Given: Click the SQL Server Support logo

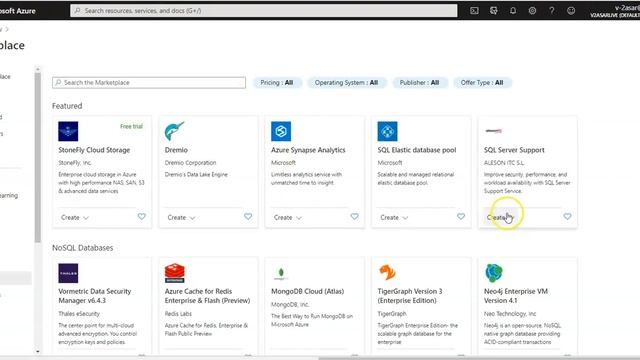Looking at the screenshot, I should point(493,131).
